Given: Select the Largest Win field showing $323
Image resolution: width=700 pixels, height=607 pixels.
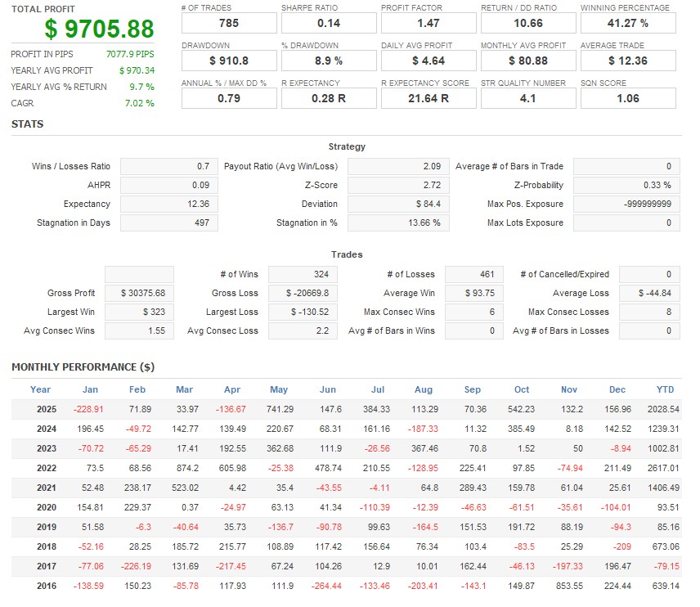Looking at the screenshot, I should [139, 312].
